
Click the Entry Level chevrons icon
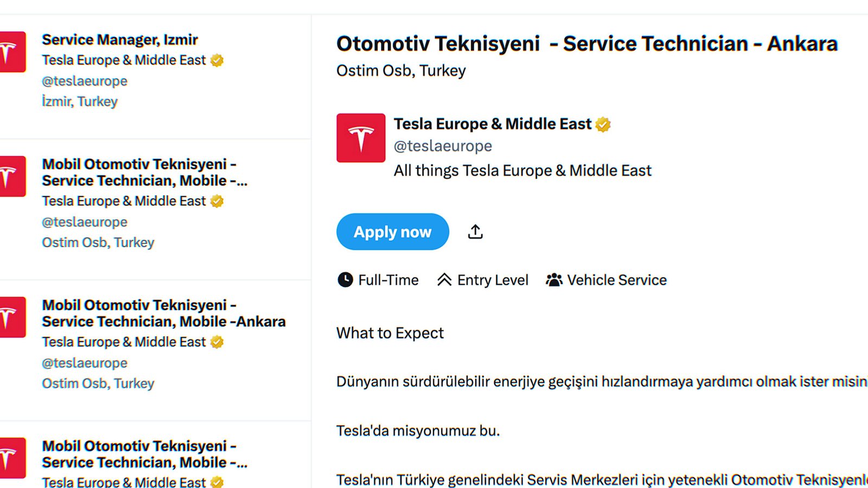pyautogui.click(x=444, y=280)
